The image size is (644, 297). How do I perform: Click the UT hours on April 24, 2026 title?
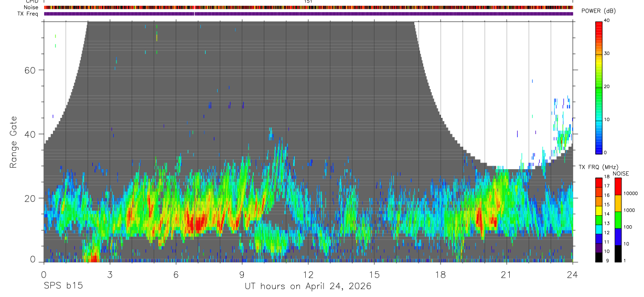click(308, 286)
